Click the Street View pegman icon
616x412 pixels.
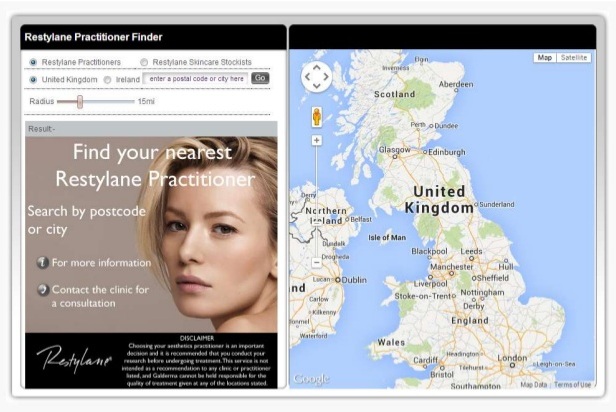(x=317, y=117)
